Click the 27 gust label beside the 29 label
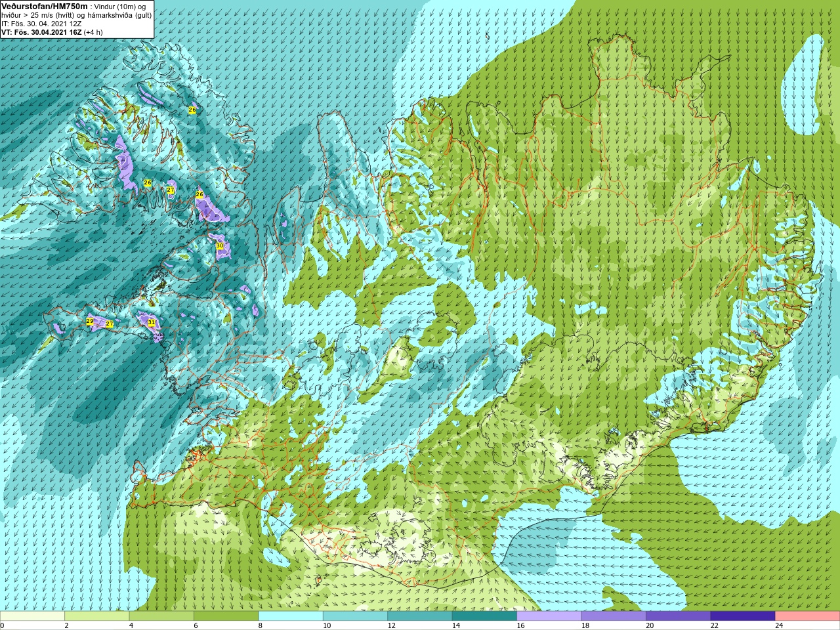This screenshot has height=630, width=840. [x=110, y=324]
